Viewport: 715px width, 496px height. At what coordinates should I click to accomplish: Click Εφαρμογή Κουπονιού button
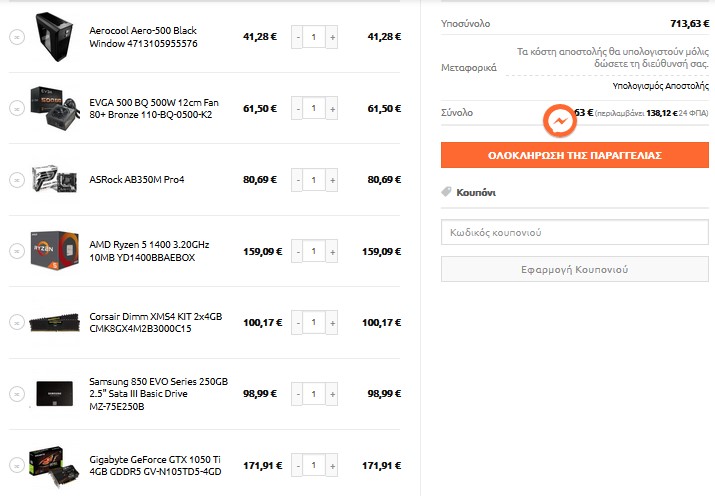pos(575,269)
